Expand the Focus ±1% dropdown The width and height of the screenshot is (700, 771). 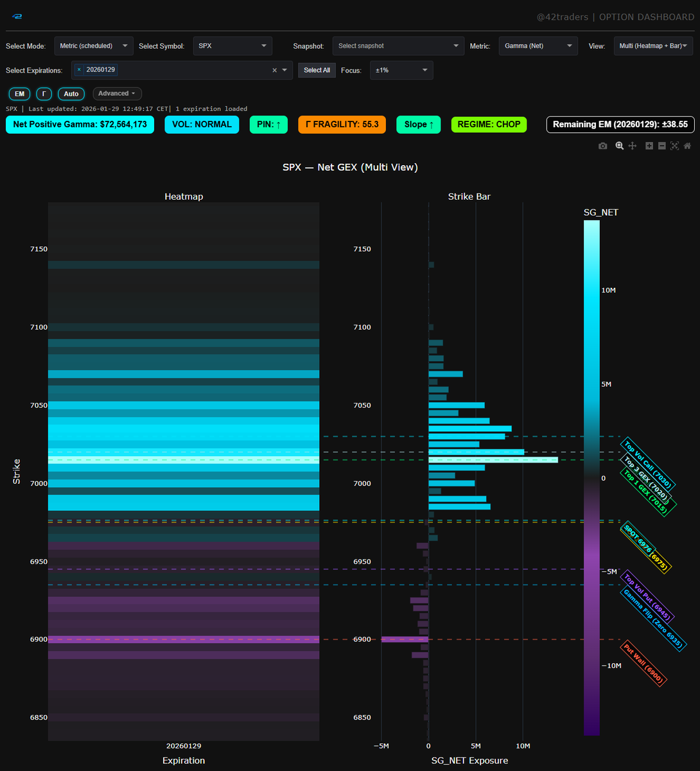coord(401,70)
